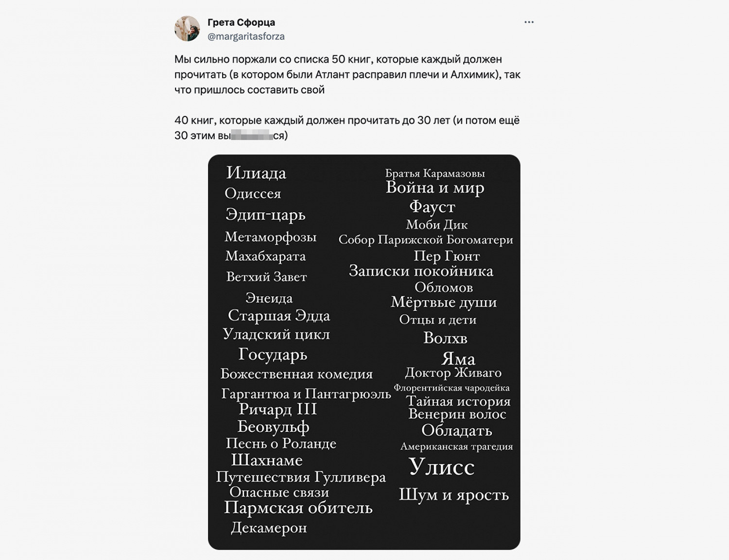The height and width of the screenshot is (560, 729).
Task: Click the title Улисс in the image
Action: coord(441,466)
